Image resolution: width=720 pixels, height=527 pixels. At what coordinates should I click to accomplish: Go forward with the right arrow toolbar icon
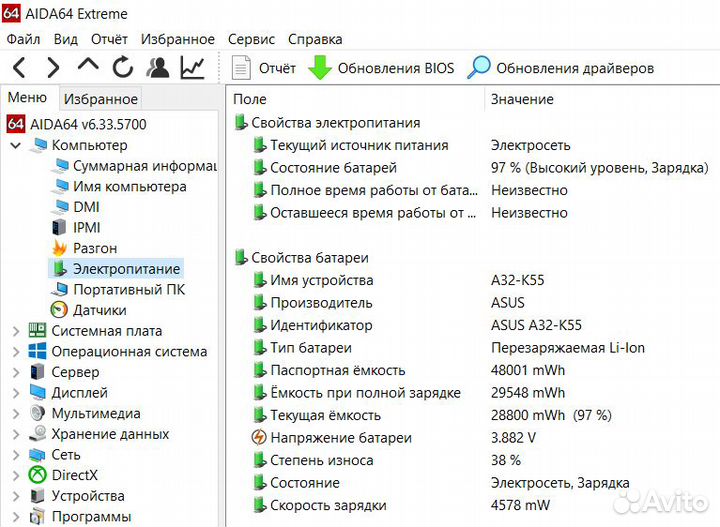(53, 68)
